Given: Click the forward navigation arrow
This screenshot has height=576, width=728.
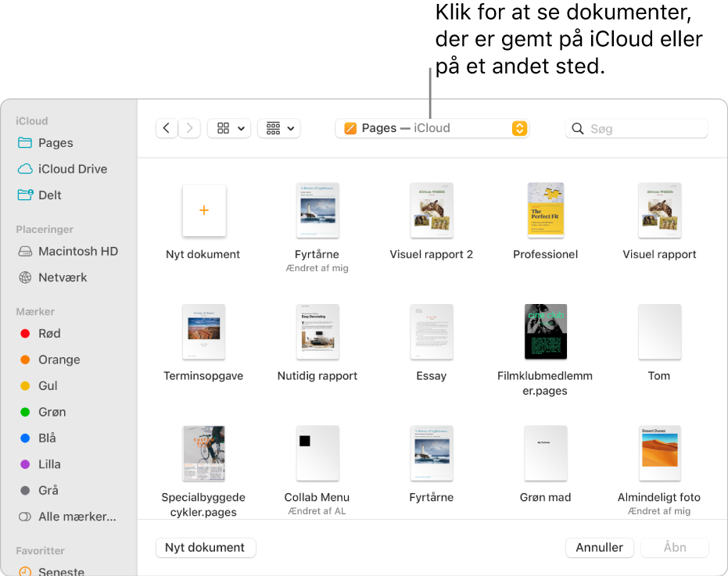Looking at the screenshot, I should 189,128.
